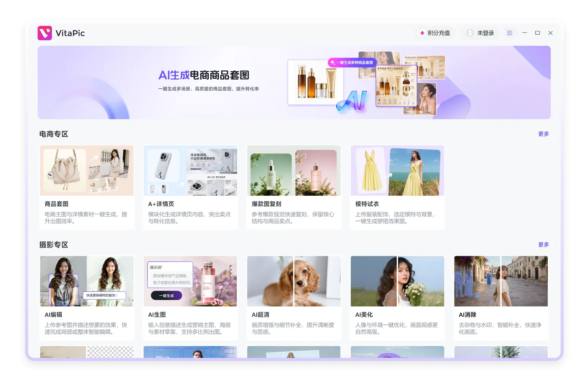
Task: Open 积分充值 to recharge points
Action: click(x=434, y=33)
